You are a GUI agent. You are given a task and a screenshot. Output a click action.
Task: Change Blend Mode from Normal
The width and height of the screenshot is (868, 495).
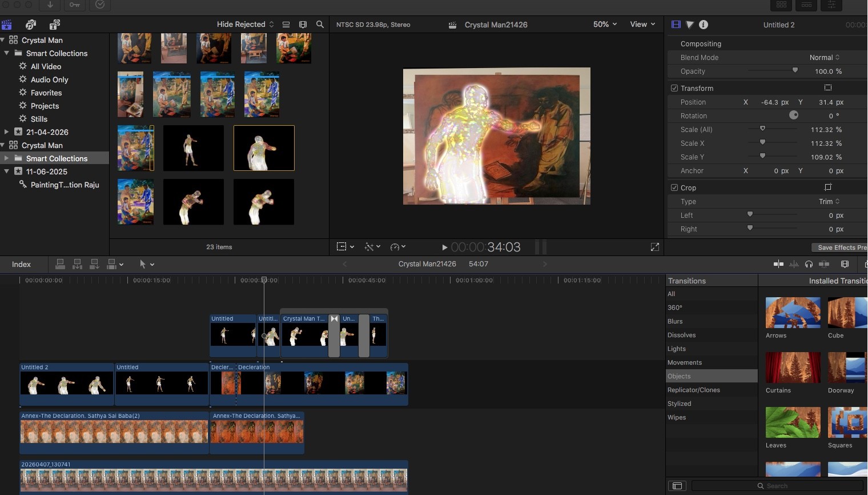pyautogui.click(x=825, y=57)
